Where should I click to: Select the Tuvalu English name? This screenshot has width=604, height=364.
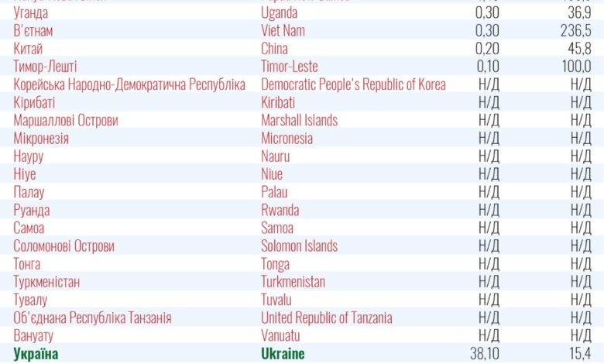[x=276, y=300]
